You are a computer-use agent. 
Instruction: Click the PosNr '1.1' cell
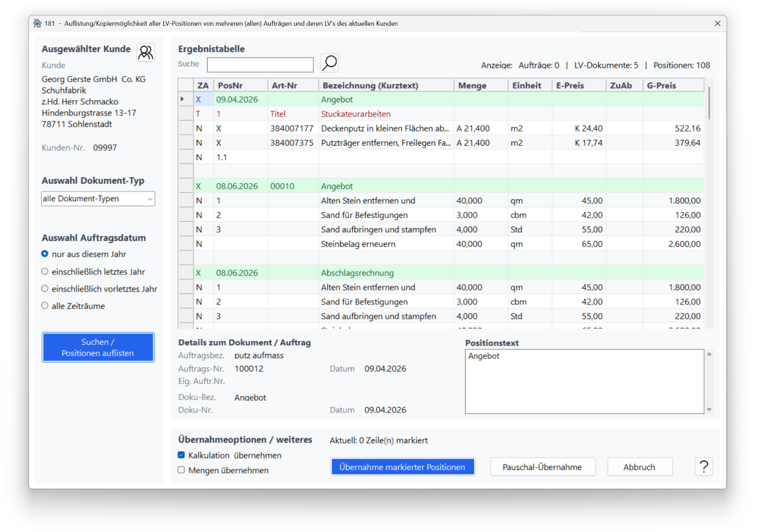click(x=241, y=157)
